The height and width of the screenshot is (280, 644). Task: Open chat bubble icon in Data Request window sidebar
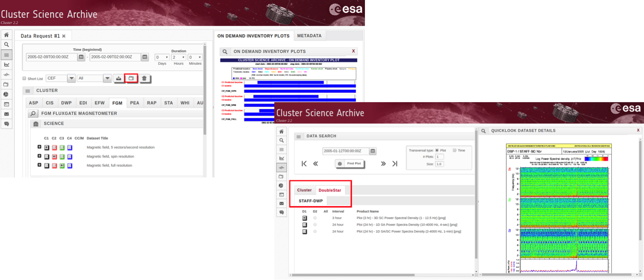coord(6,124)
